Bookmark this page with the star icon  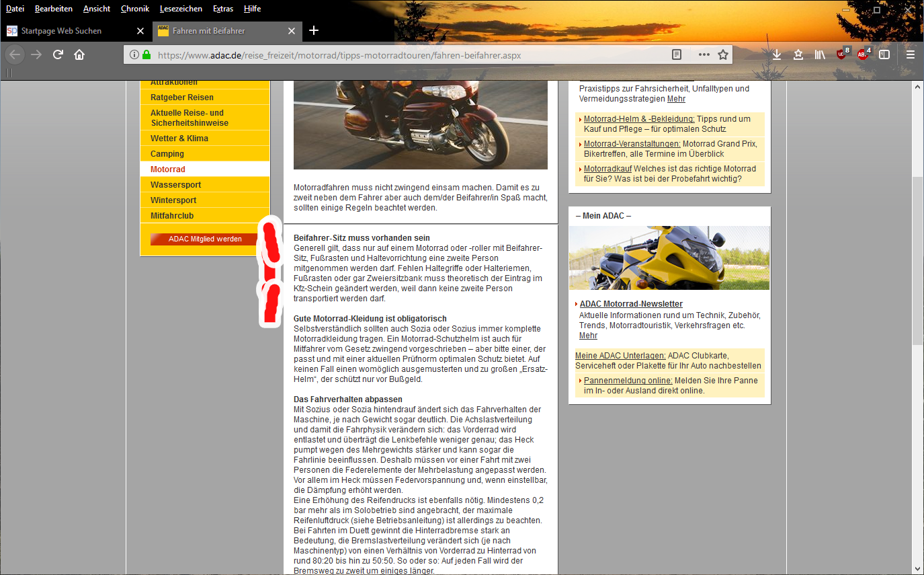[x=723, y=54]
